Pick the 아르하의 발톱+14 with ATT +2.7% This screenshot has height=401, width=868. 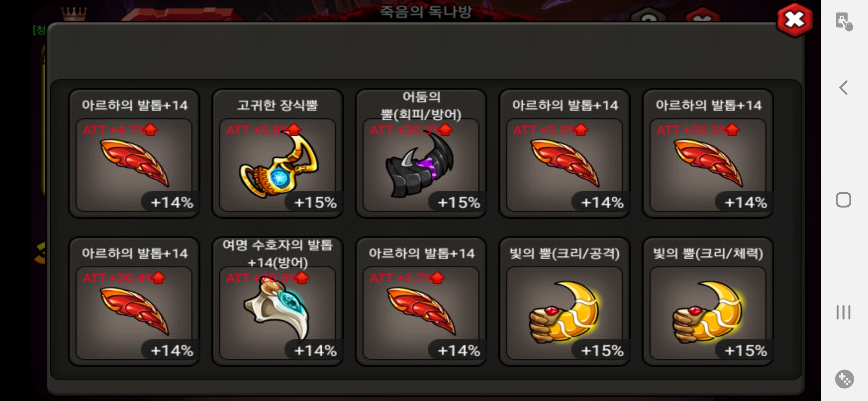point(421,301)
